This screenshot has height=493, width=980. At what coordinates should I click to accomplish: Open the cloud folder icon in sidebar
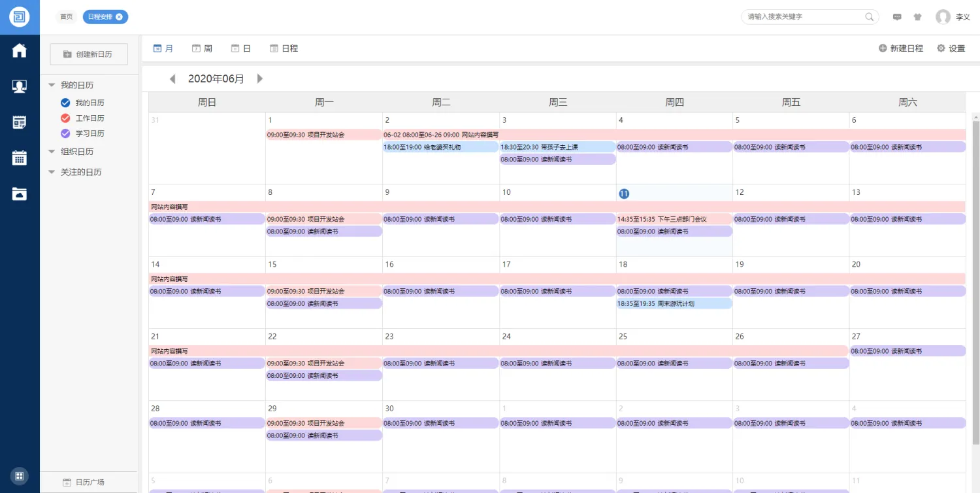(x=20, y=194)
